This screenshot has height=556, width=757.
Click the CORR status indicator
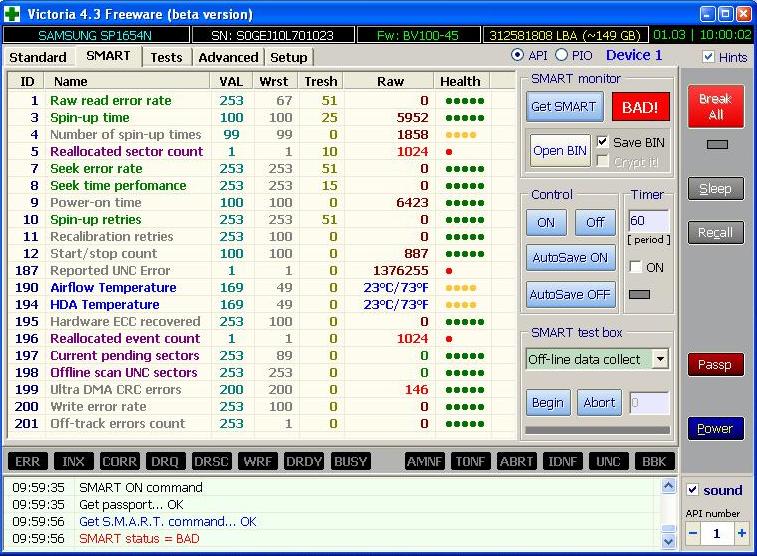click(119, 461)
